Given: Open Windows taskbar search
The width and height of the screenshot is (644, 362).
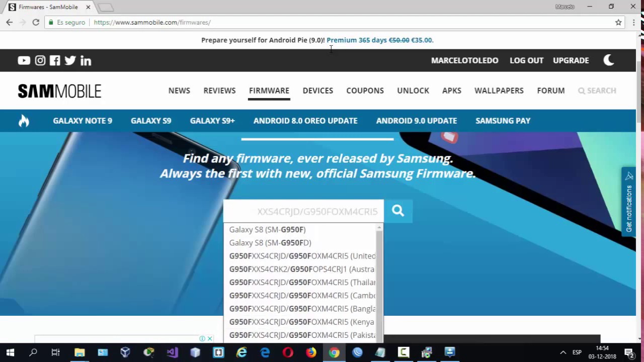Looking at the screenshot, I should [33, 352].
